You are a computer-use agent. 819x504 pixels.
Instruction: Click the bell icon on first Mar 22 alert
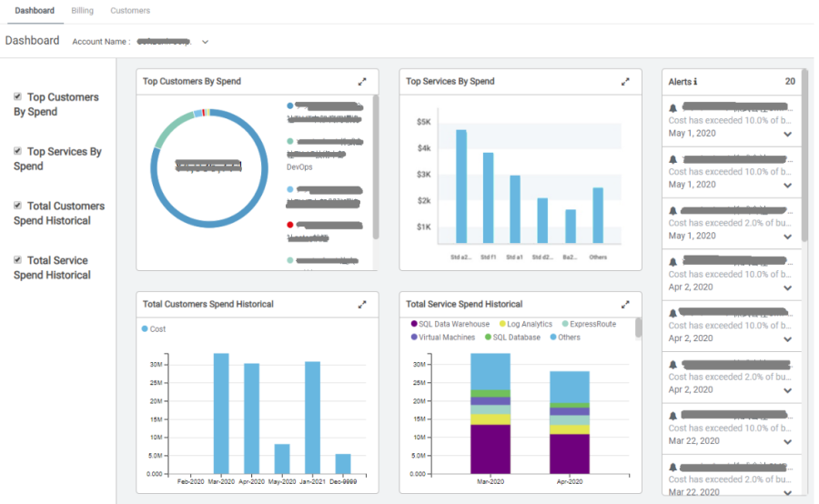673,415
